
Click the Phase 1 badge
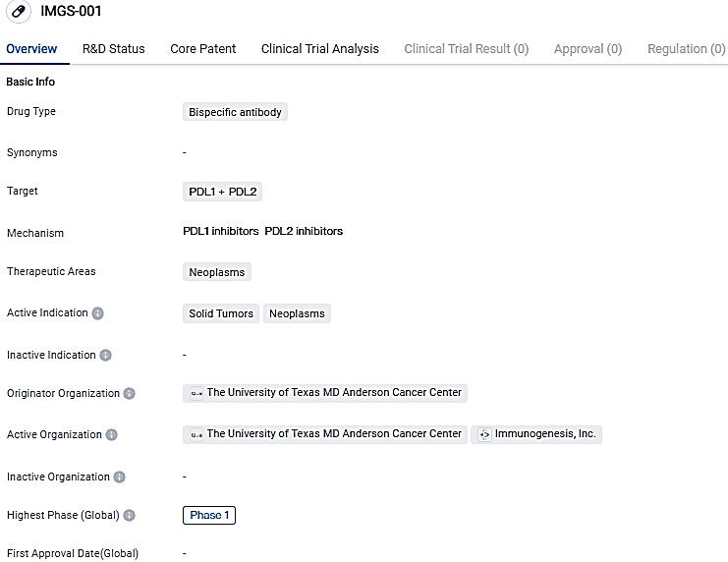(x=209, y=515)
